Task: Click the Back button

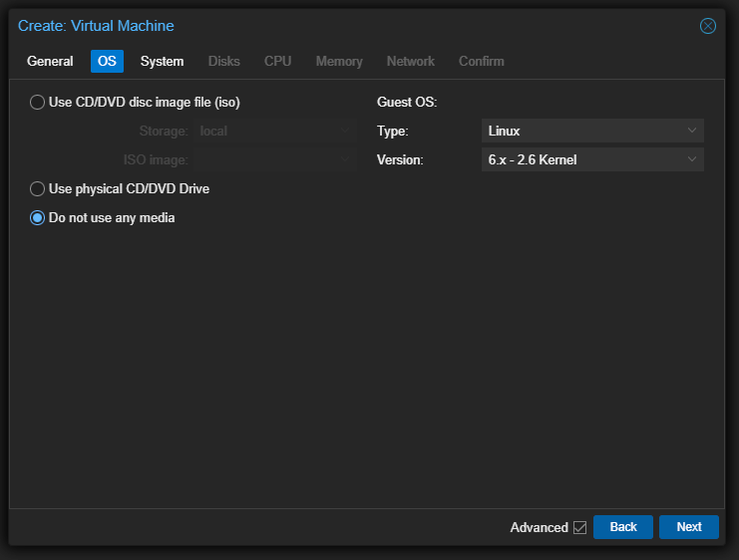Action: point(622,526)
